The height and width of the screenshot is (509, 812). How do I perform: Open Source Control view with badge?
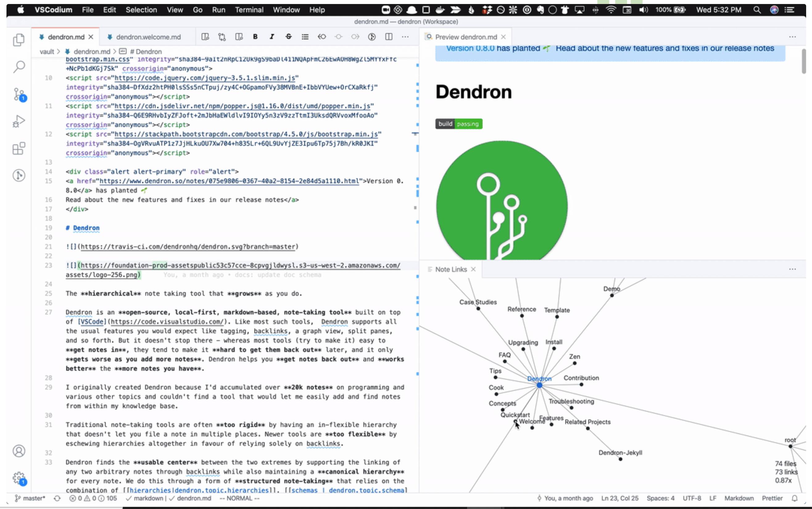[x=19, y=94]
